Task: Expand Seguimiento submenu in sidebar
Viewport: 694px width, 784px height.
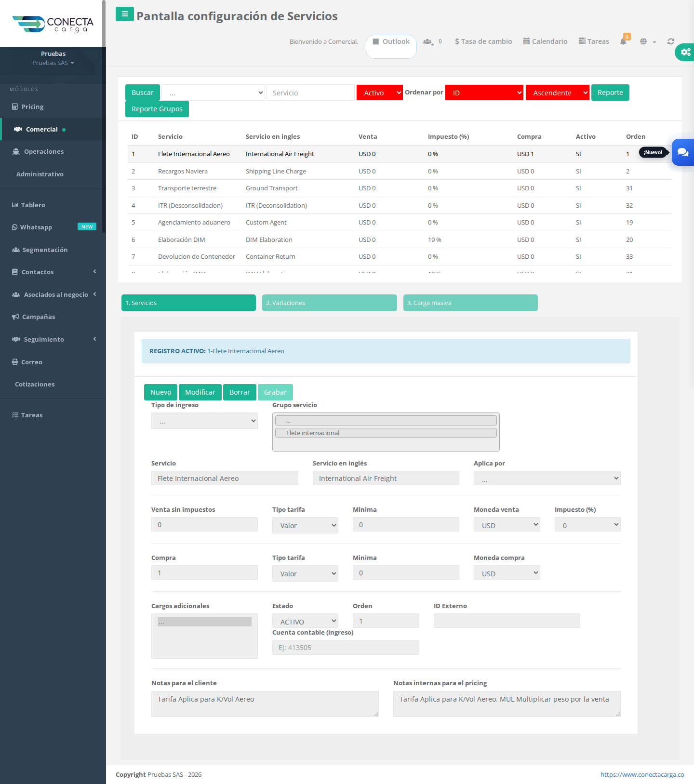Action: point(95,339)
